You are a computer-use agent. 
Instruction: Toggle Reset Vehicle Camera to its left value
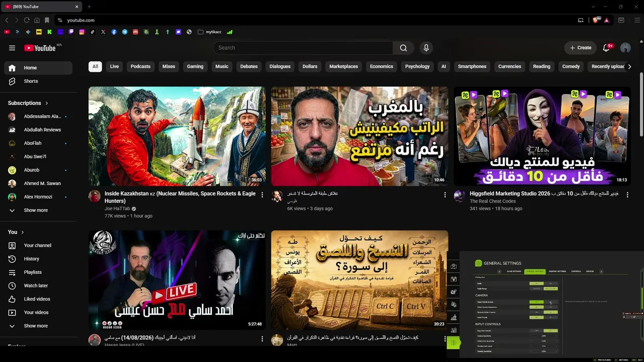pos(536,302)
